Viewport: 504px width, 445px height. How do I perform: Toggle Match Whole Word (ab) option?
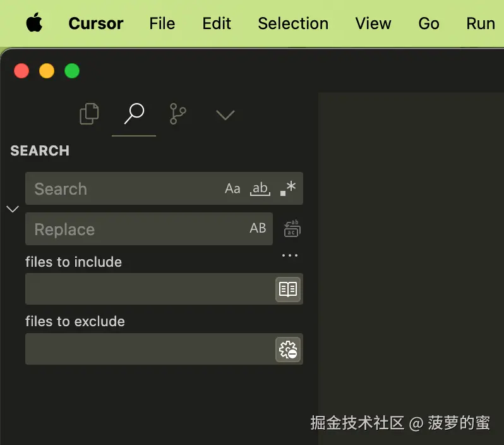[x=260, y=188]
